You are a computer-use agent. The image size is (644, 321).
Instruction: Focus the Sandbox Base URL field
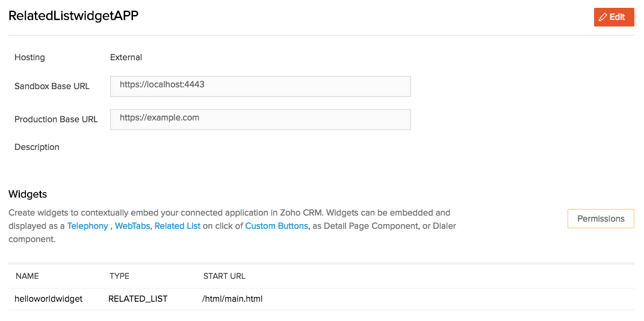tap(261, 86)
